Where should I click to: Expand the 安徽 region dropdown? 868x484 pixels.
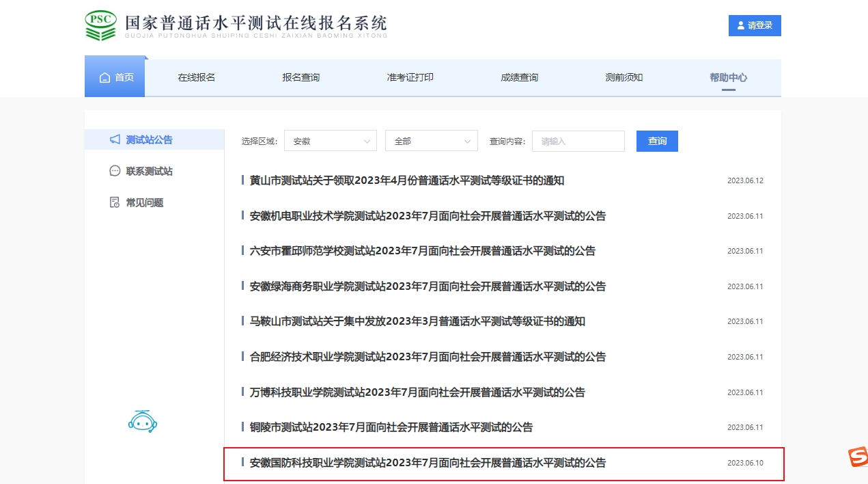tap(330, 141)
